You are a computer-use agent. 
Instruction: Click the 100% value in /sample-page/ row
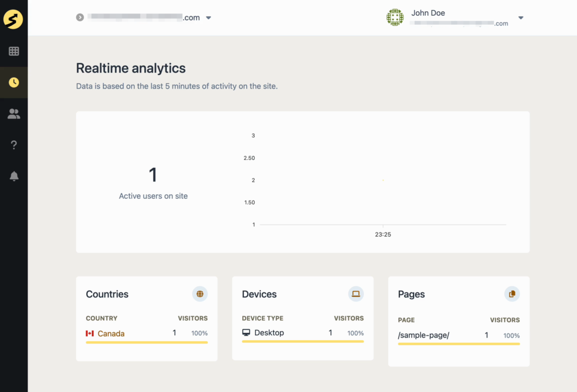(512, 336)
